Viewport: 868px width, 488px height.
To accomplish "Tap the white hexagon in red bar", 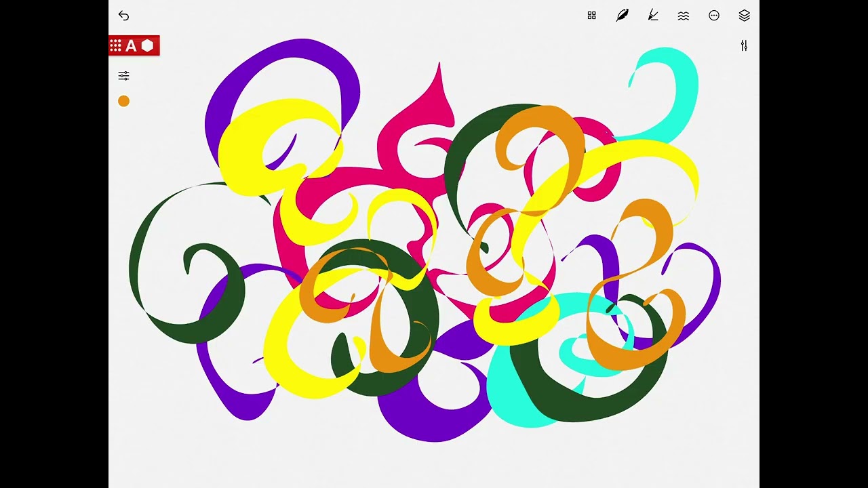I will [x=148, y=45].
